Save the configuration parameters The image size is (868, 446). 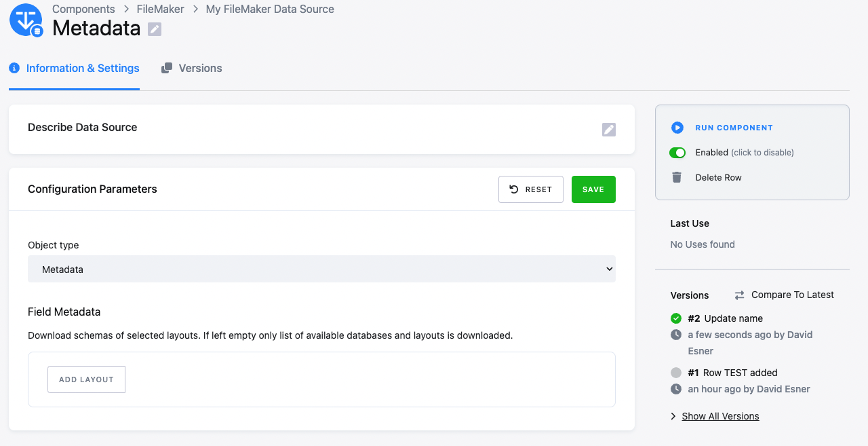point(593,189)
